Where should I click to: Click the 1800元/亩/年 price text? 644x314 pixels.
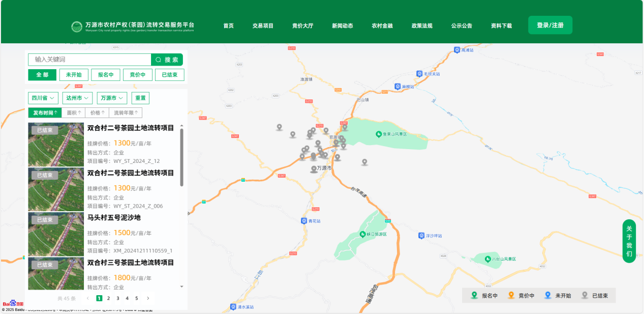(132, 278)
